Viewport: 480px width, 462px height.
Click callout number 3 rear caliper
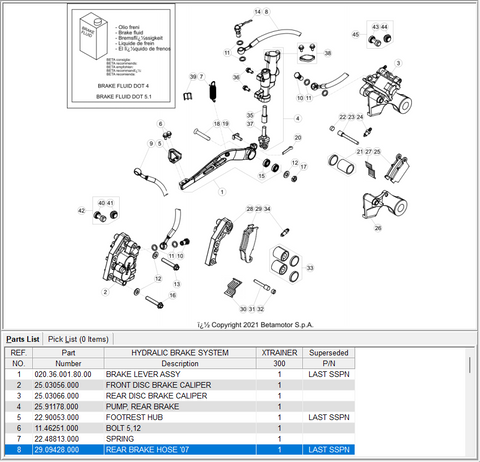(x=398, y=63)
